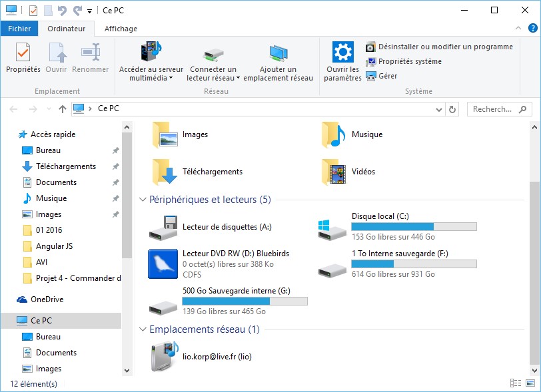Open the address bar history dropdown

pyautogui.click(x=438, y=108)
